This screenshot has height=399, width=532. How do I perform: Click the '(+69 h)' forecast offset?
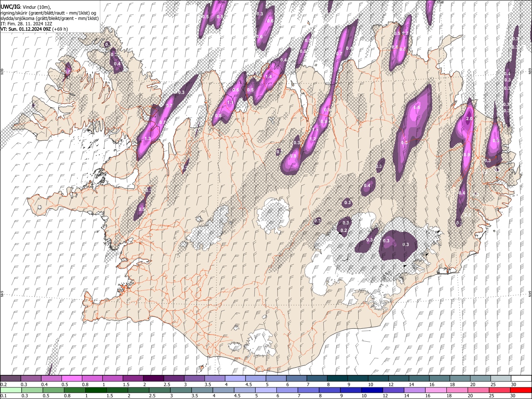point(60,29)
